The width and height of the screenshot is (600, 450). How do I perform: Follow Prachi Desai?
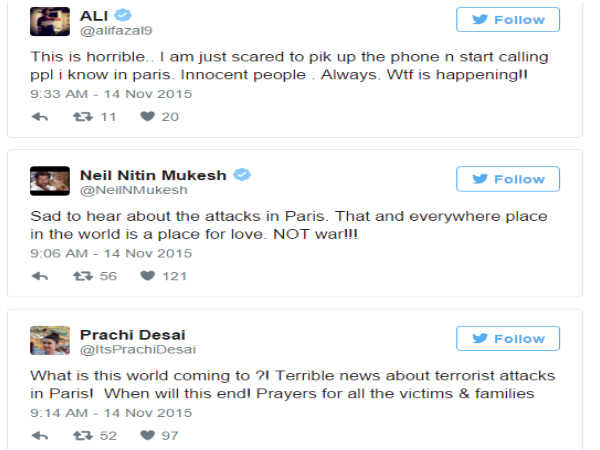508,338
